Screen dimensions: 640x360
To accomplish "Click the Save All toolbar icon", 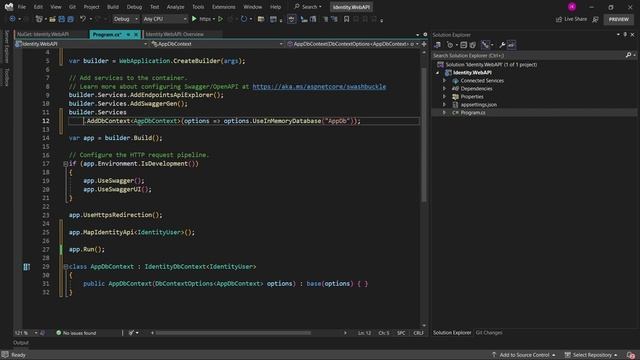I will [70, 19].
